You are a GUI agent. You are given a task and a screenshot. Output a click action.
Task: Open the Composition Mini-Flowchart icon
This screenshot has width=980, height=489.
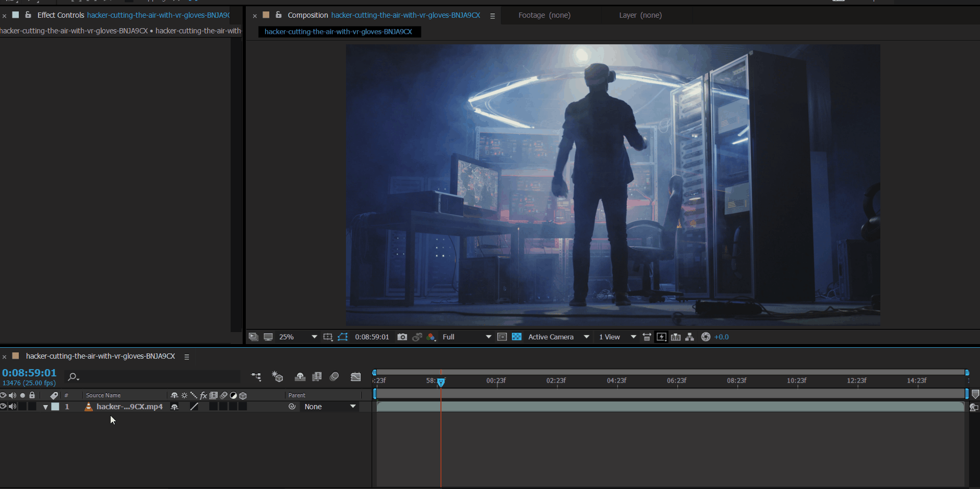(x=256, y=377)
